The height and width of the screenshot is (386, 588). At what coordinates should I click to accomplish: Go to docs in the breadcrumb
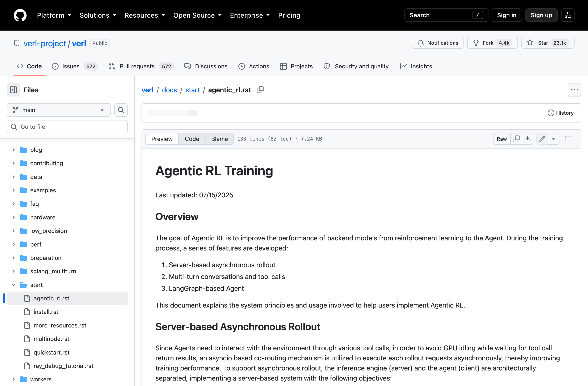(169, 90)
